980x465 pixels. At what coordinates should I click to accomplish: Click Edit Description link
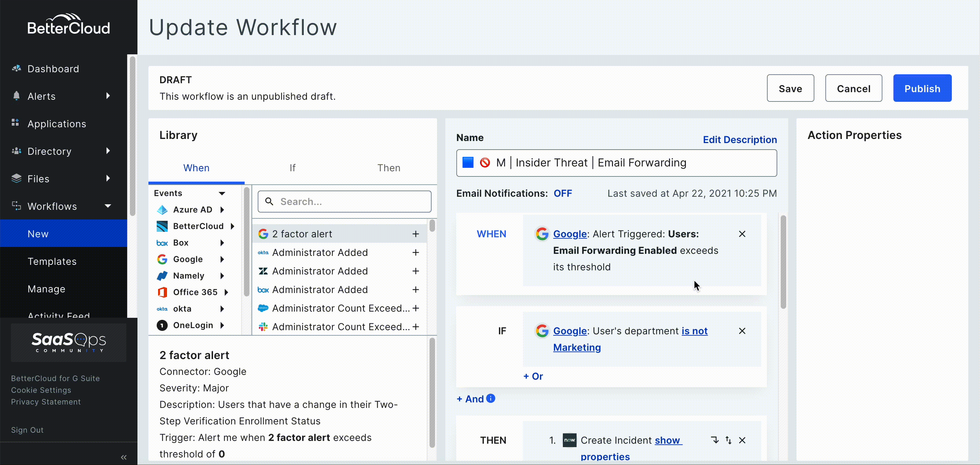pyautogui.click(x=739, y=140)
